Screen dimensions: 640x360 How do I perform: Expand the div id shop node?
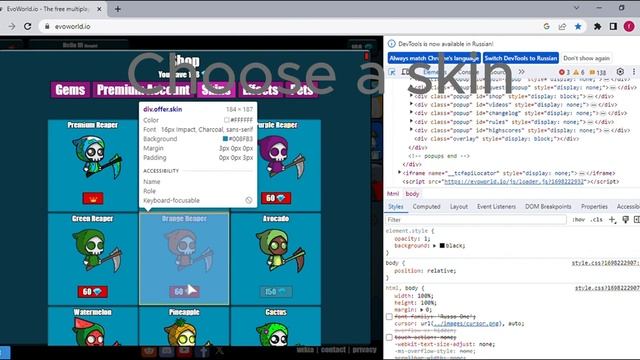tap(411, 96)
